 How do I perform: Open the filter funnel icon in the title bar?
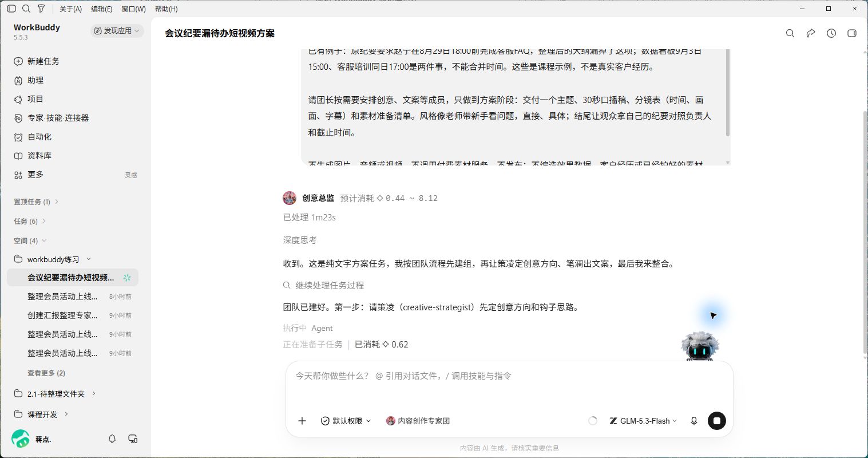41,9
